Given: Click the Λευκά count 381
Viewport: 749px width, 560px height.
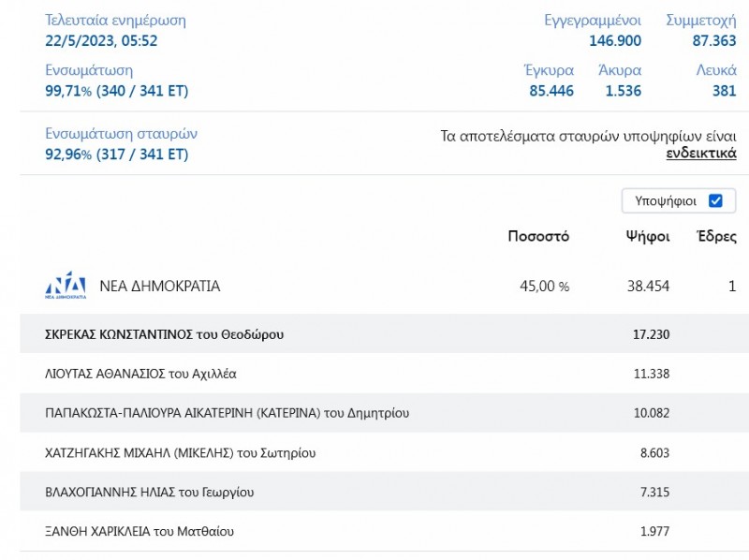Looking at the screenshot, I should tap(724, 91).
